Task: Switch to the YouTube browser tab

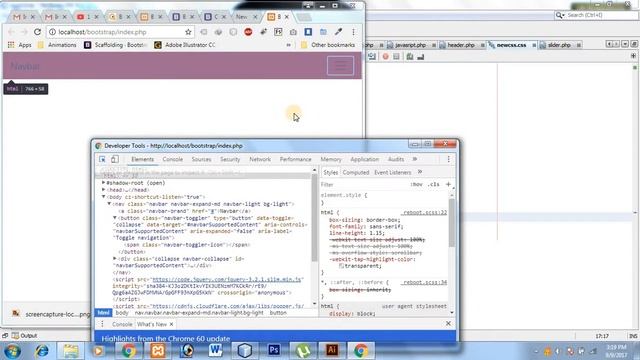Action: [x=87, y=17]
